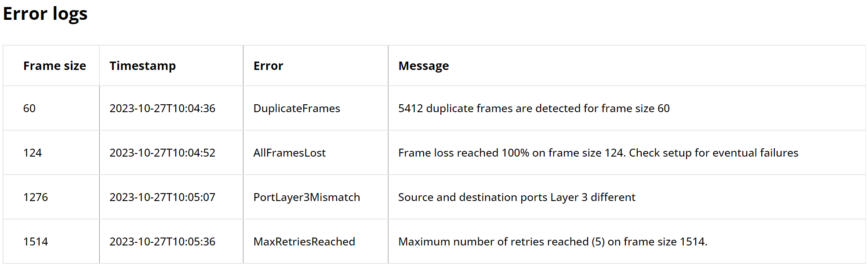
Task: Select the AllFramesLost error entry
Action: click(289, 153)
